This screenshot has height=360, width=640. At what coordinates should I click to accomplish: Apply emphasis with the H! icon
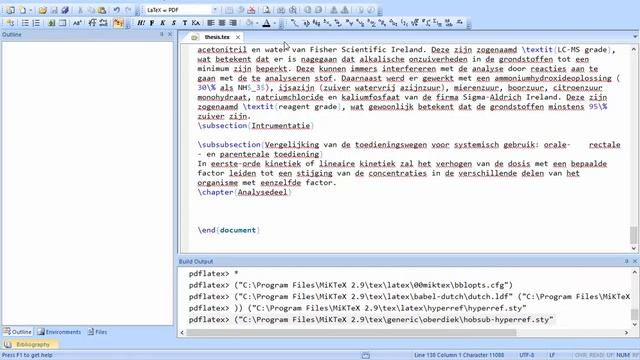point(141,23)
